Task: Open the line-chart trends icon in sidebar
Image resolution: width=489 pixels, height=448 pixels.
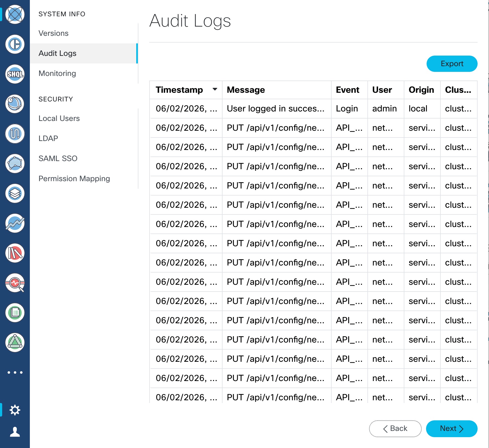Action: (15, 223)
